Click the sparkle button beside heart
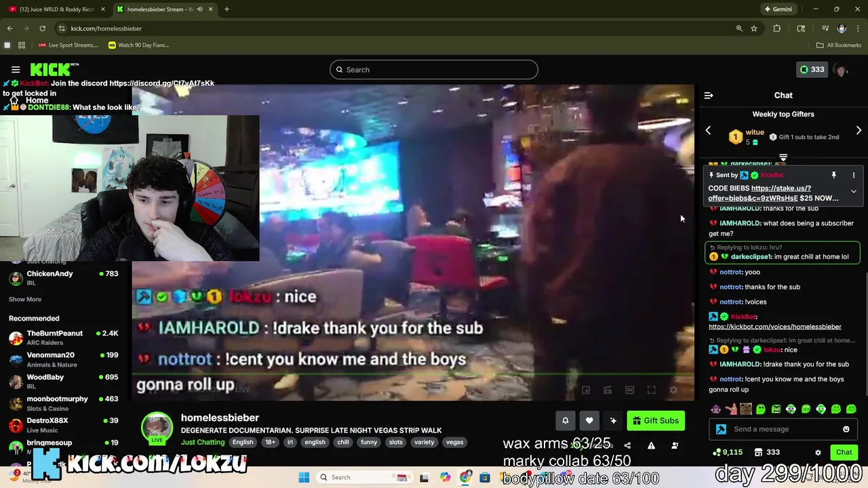868x488 pixels. coord(613,421)
